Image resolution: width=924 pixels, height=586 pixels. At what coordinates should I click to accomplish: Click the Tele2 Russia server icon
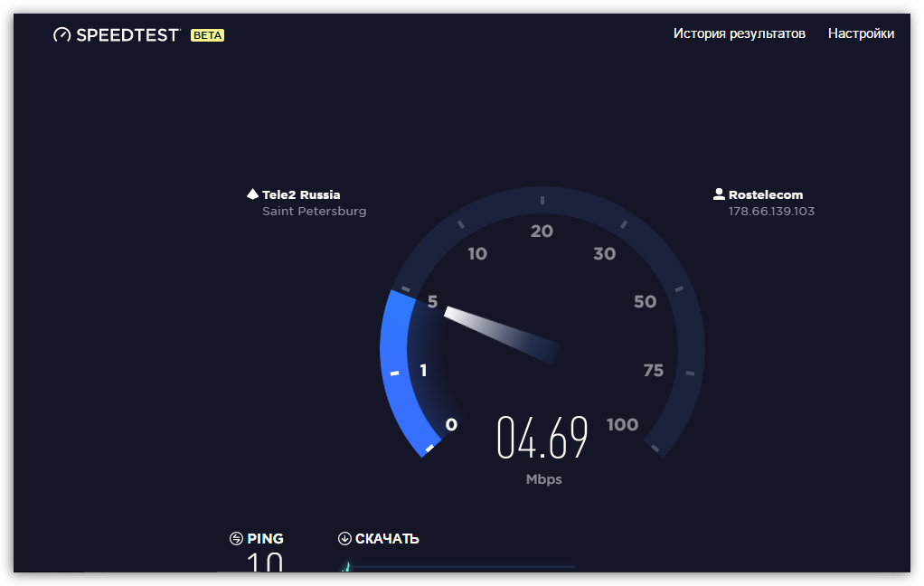[x=252, y=194]
